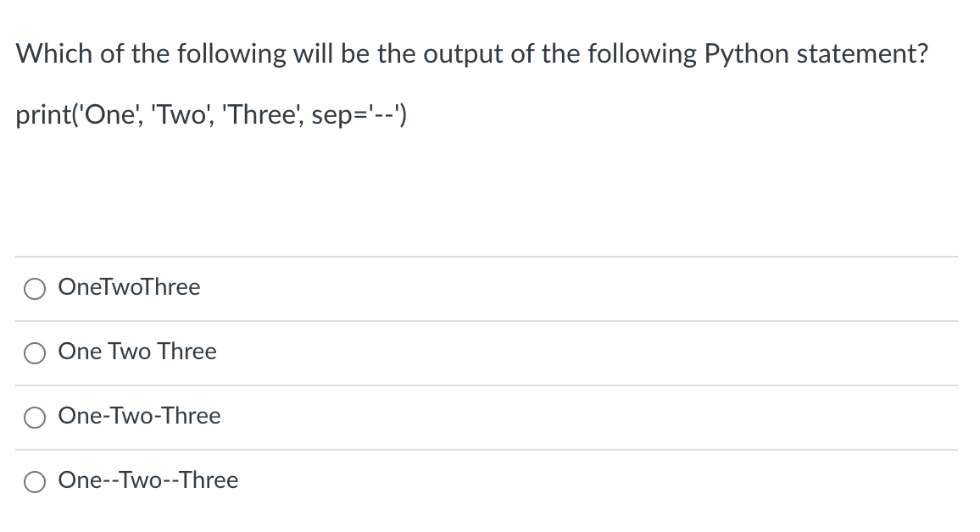This screenshot has height=532, width=980.
Task: Click the closing parenthesis of print statement
Action: pos(404,115)
